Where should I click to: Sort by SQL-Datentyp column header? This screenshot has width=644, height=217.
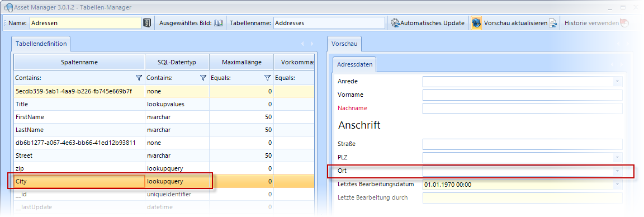(x=177, y=63)
